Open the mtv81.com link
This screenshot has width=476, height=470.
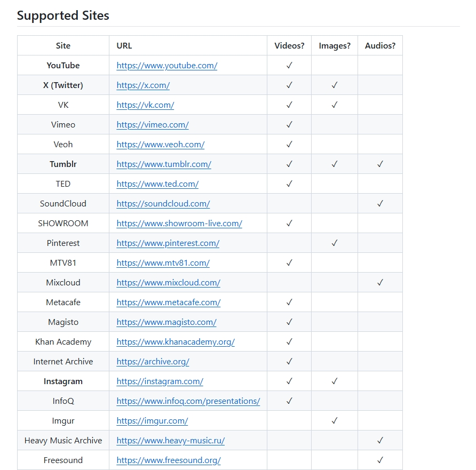pyautogui.click(x=163, y=263)
